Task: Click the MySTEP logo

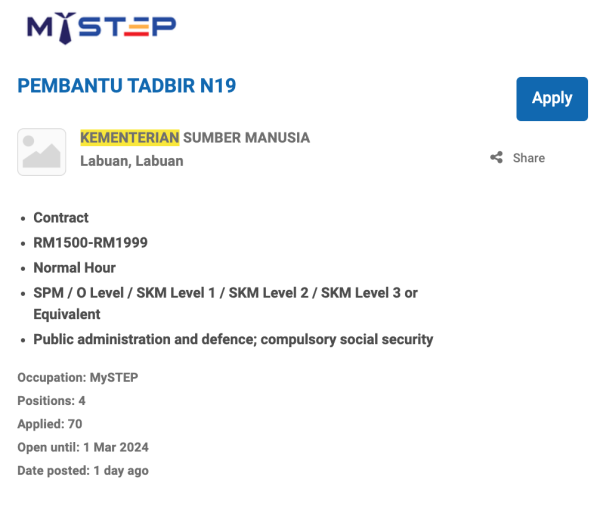Action: [101, 28]
